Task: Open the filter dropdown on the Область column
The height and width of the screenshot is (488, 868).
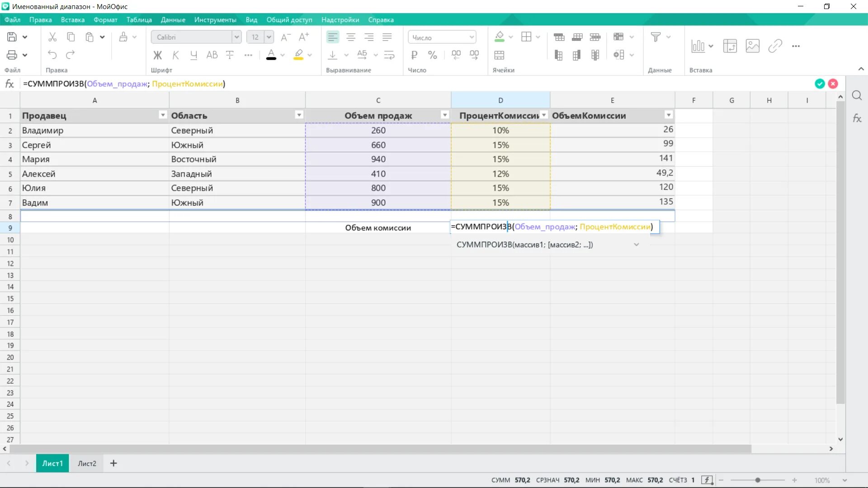Action: coord(299,115)
